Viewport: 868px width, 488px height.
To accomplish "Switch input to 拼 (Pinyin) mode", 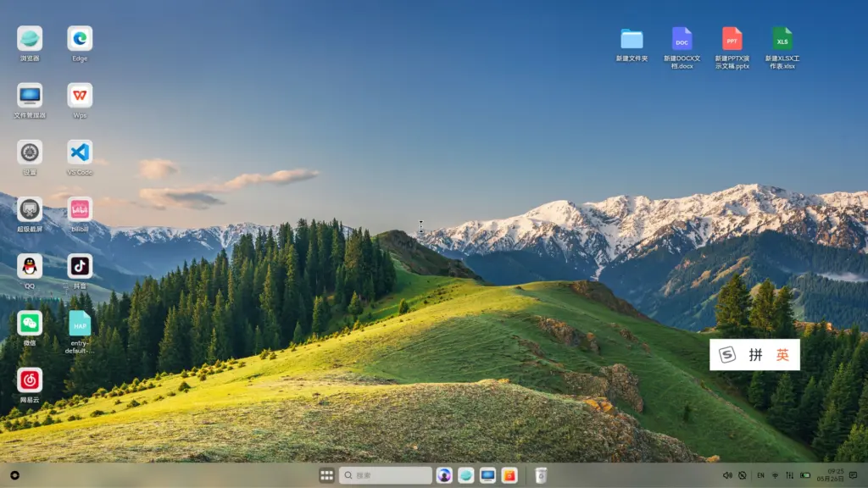I will point(755,355).
